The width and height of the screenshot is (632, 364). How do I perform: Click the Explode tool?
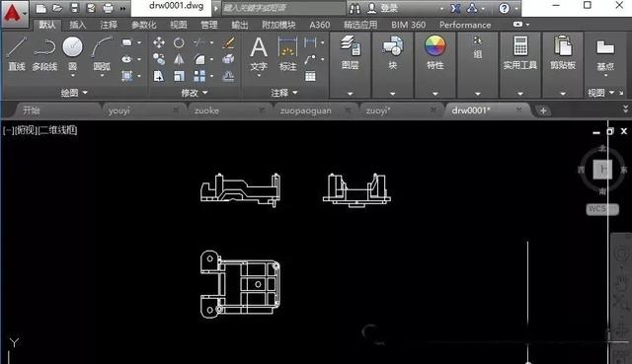(x=228, y=59)
